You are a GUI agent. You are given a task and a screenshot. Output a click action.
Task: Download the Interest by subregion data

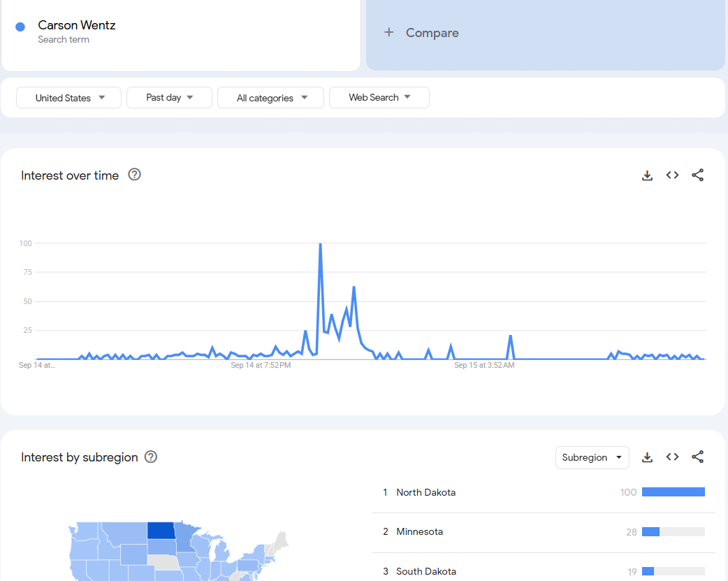coord(647,457)
